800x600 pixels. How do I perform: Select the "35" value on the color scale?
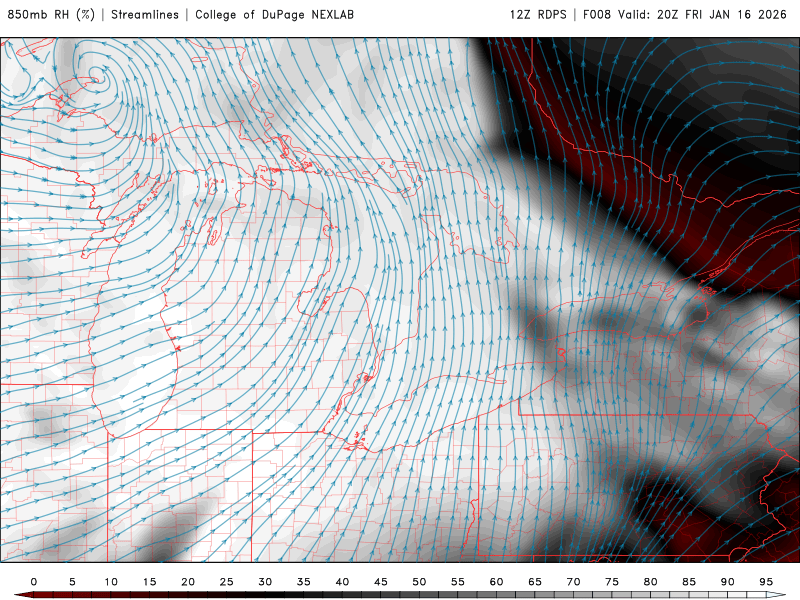click(x=304, y=582)
